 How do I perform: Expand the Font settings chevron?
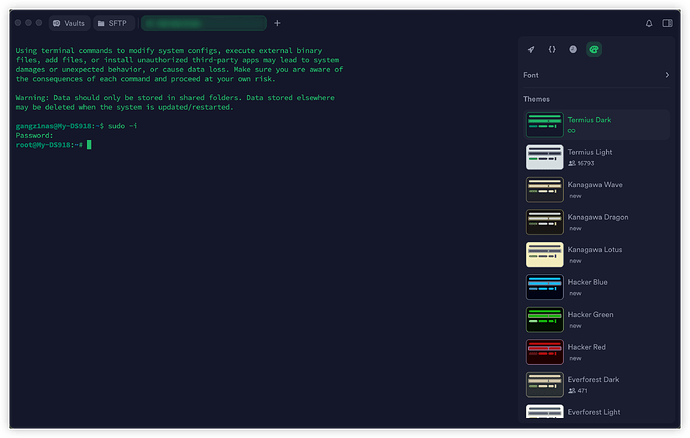[667, 75]
